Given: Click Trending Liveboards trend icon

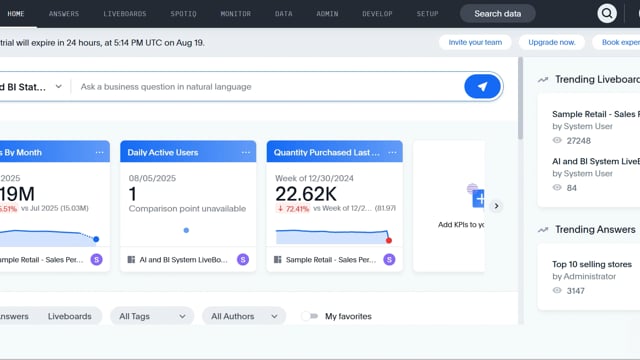Looking at the screenshot, I should tap(543, 80).
